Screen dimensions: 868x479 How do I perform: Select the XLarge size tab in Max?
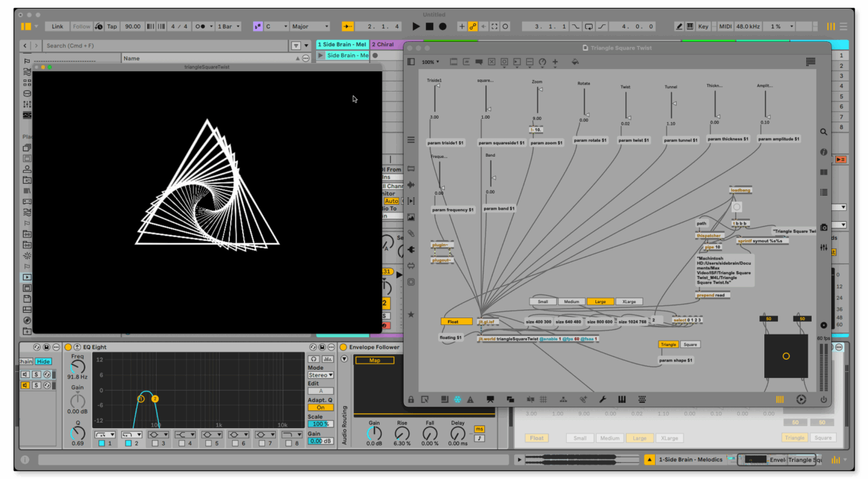629,302
